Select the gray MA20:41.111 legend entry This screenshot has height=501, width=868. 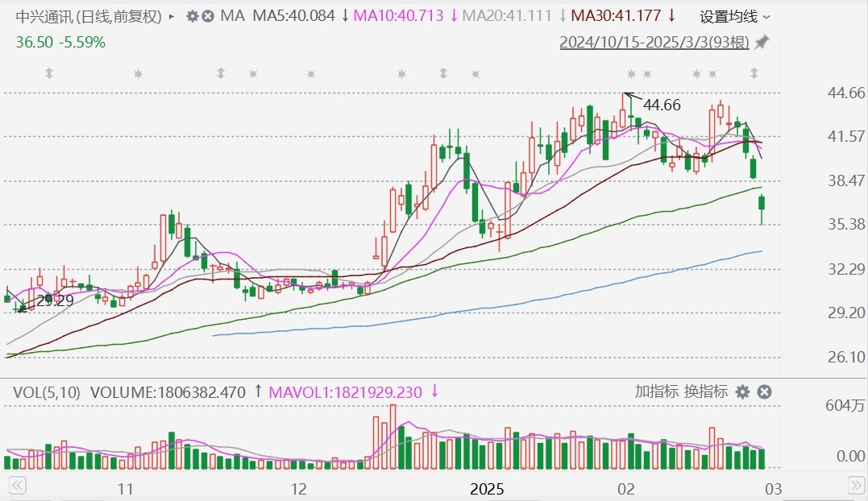[x=507, y=15]
